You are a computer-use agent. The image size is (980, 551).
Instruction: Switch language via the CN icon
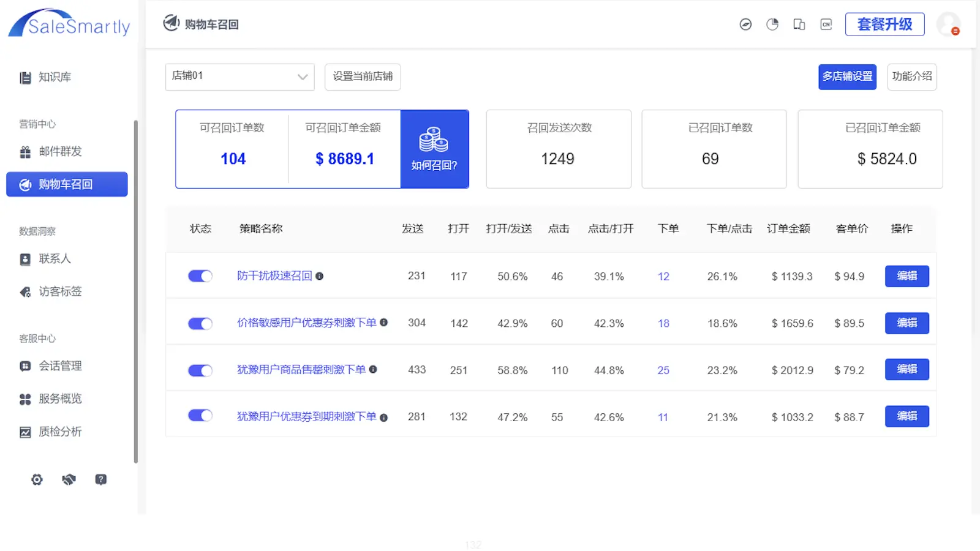click(x=826, y=24)
